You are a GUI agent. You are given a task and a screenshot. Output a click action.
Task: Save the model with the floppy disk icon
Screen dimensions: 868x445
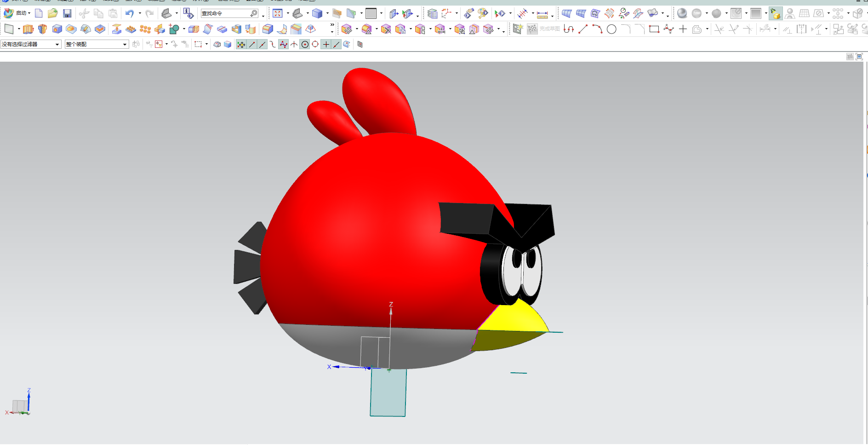point(67,13)
